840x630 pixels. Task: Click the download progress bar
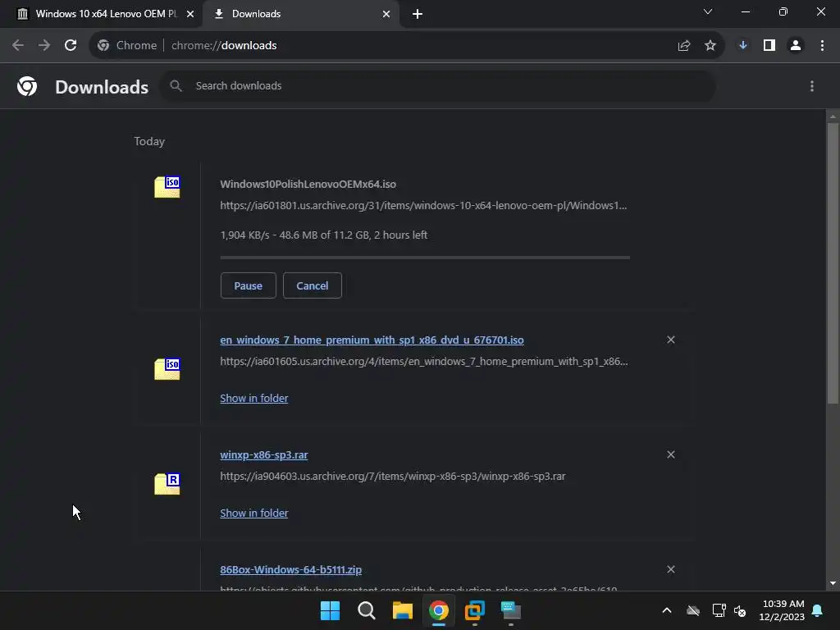(x=425, y=258)
